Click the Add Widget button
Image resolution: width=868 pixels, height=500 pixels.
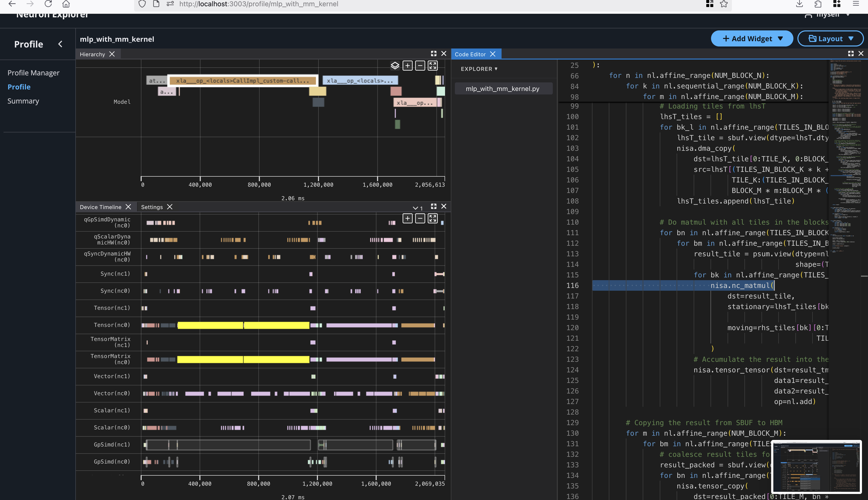click(x=752, y=38)
